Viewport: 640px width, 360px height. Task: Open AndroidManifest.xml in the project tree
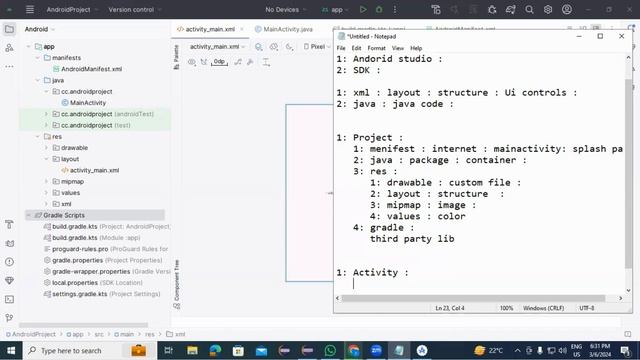pyautogui.click(x=91, y=69)
